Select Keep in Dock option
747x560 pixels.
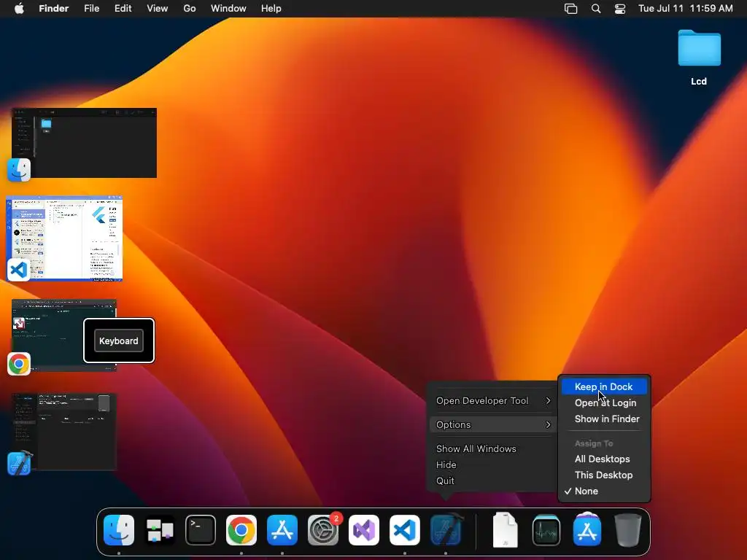coord(604,386)
